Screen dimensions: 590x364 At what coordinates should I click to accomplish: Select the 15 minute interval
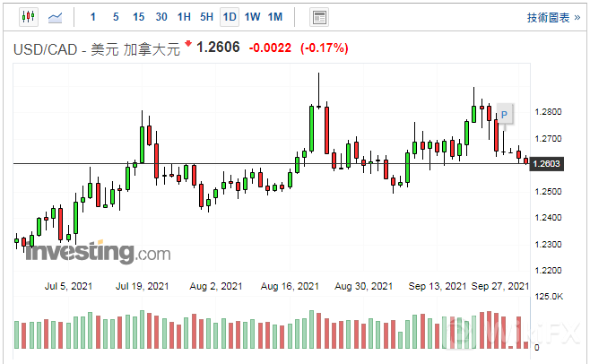138,17
